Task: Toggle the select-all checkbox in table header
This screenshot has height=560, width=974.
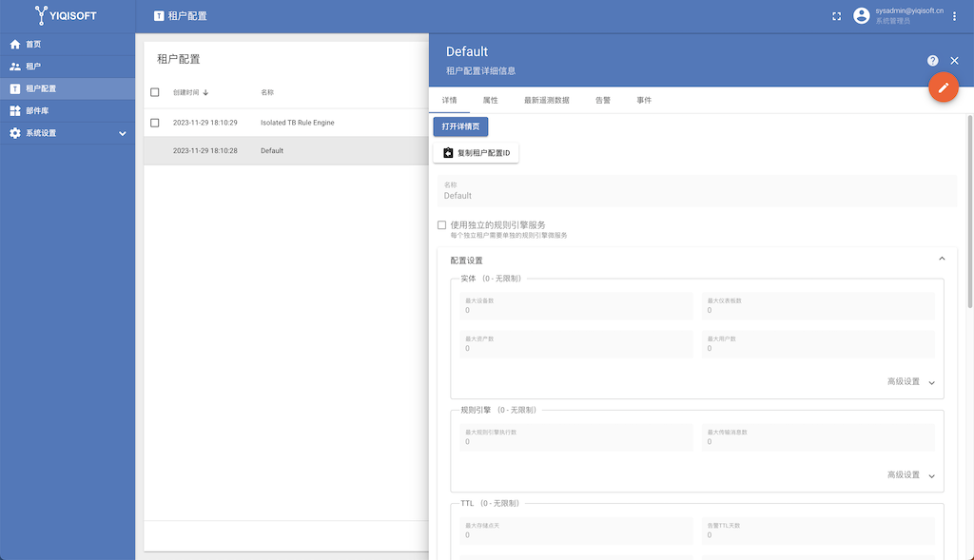Action: [x=155, y=92]
